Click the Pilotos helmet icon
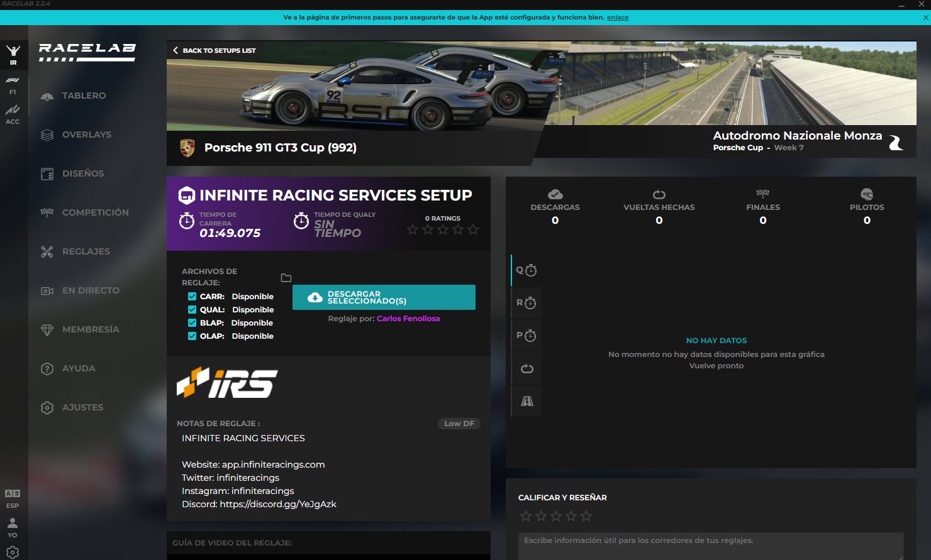Screen dimensions: 931x560 coord(867,194)
